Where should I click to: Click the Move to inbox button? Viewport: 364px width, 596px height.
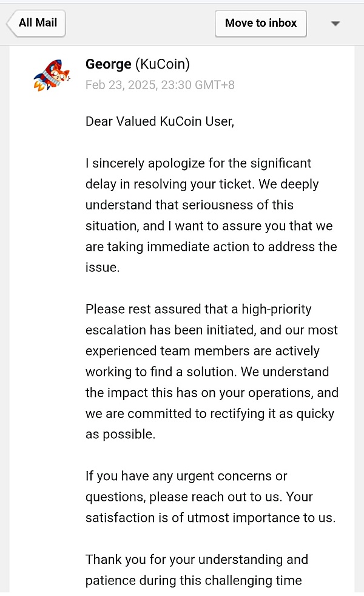tap(261, 23)
